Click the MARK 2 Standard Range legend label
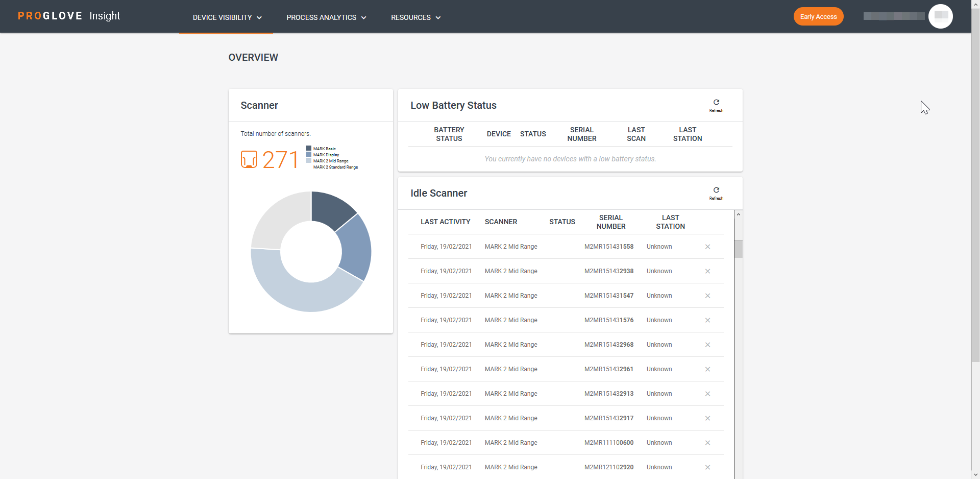 click(x=335, y=167)
